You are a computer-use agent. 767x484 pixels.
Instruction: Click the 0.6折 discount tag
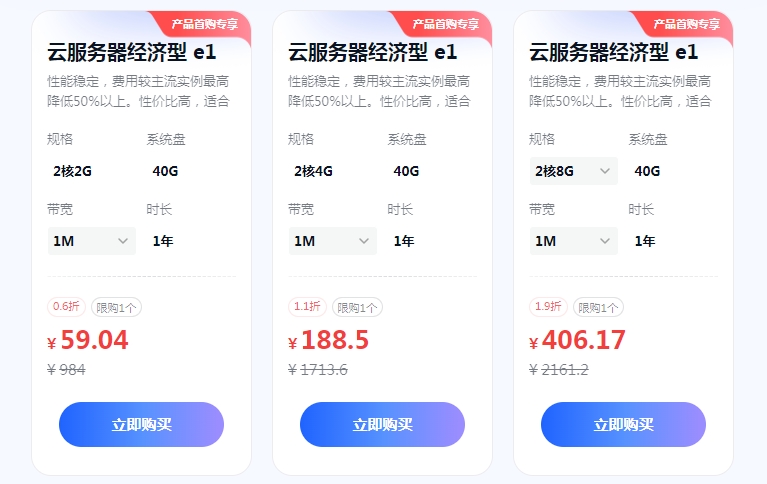pos(66,307)
